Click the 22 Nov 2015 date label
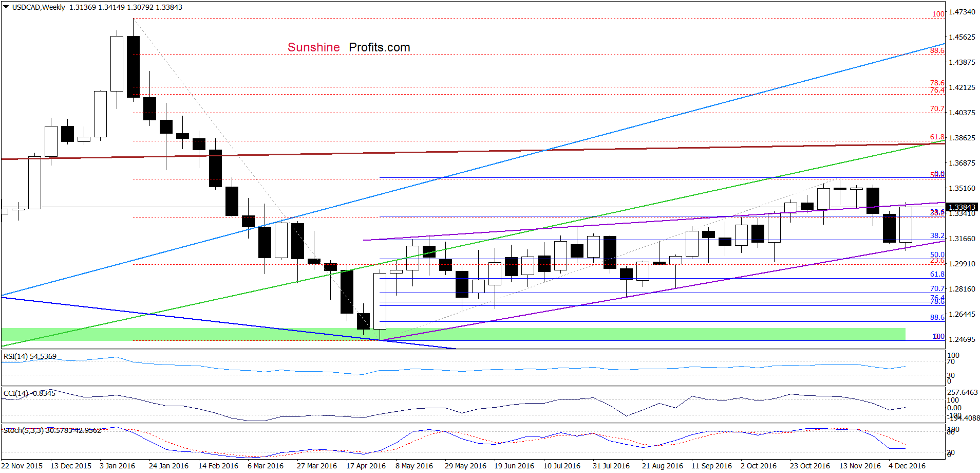This screenshot has width=980, height=473. point(22,466)
